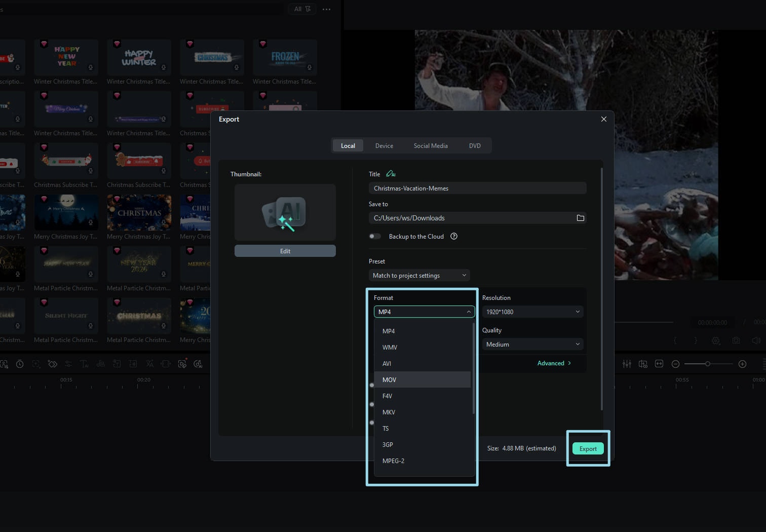The image size is (766, 532).
Task: Click the adjustment sliders icon in timeline toolbar
Action: coord(68,364)
